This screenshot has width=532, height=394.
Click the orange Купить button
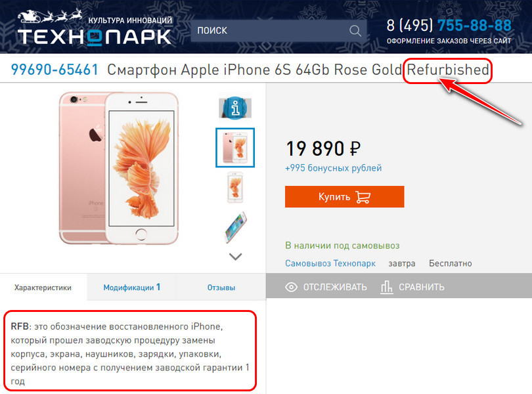[x=344, y=196]
